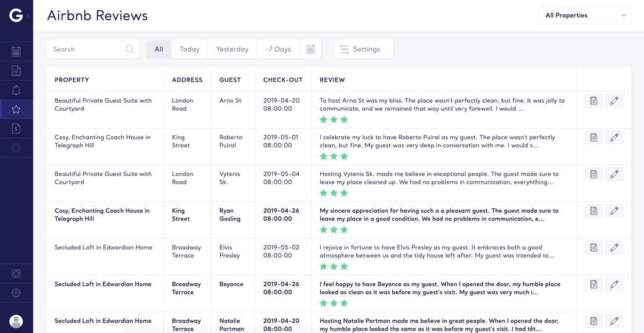Open the user profile avatar in the sidebar
Viewport: 644px width, 333px height.
click(x=16, y=321)
